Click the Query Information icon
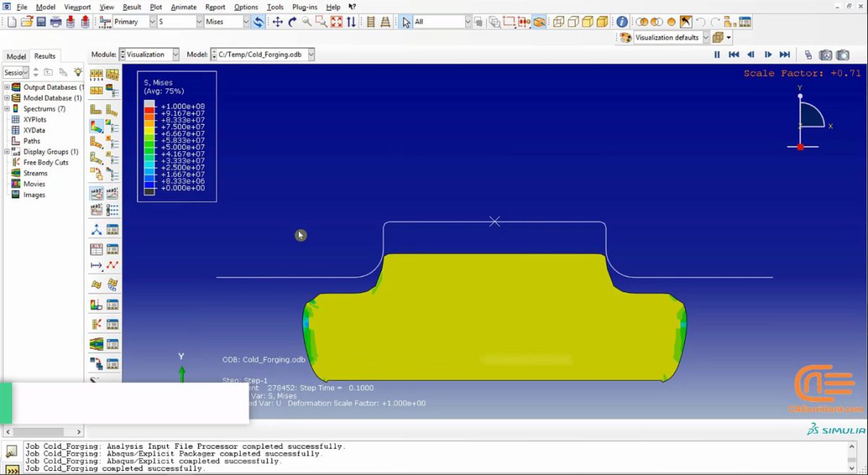Screen dimensions: 868x475 (x=621, y=22)
